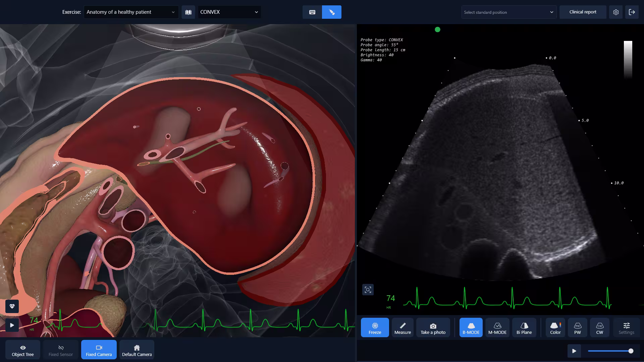Freeze the ultrasound image
This screenshot has width=644, height=362.
coord(375,327)
